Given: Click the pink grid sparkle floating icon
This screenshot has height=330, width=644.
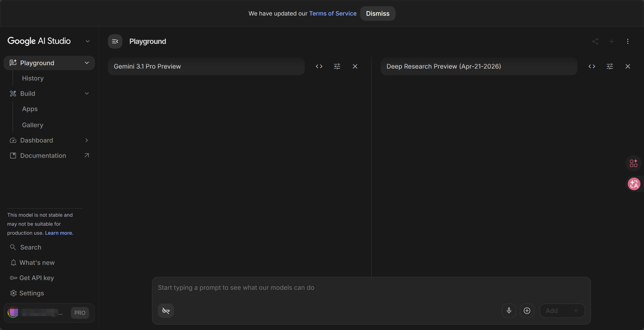Looking at the screenshot, I should [633, 163].
